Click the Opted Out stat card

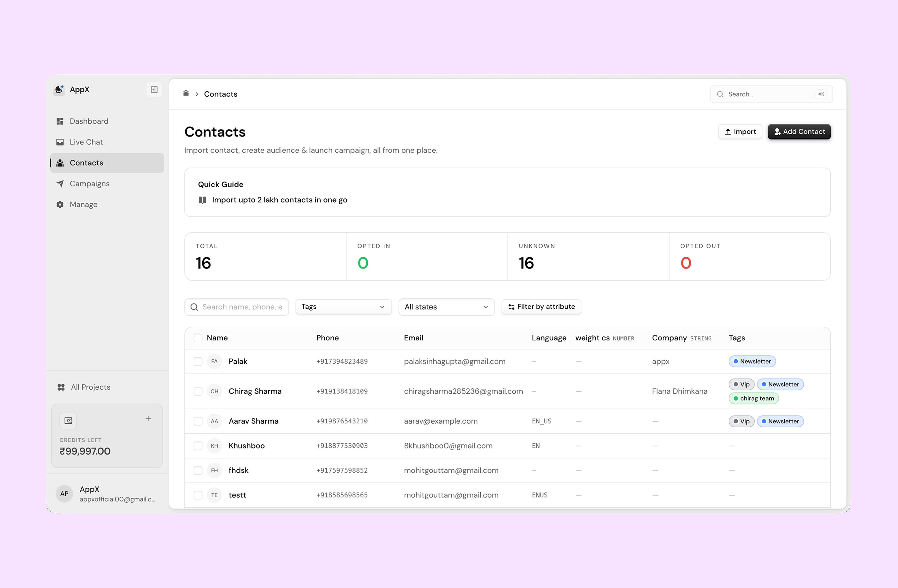point(750,256)
